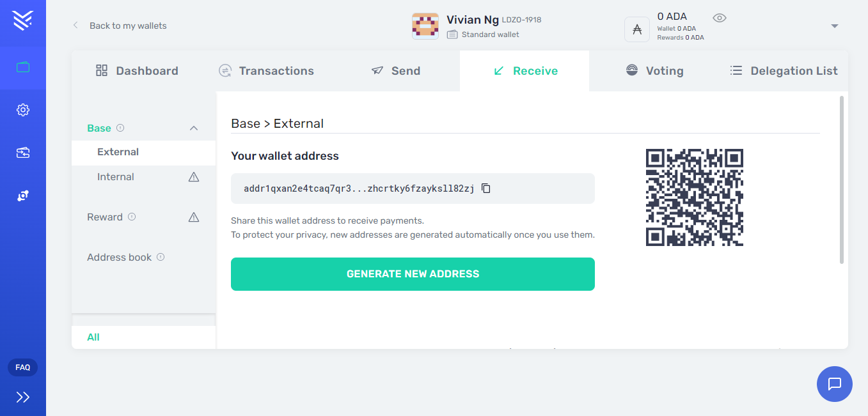Screen dimensions: 868x416
Task: Click the vertical scrollbar
Action: tap(842, 180)
